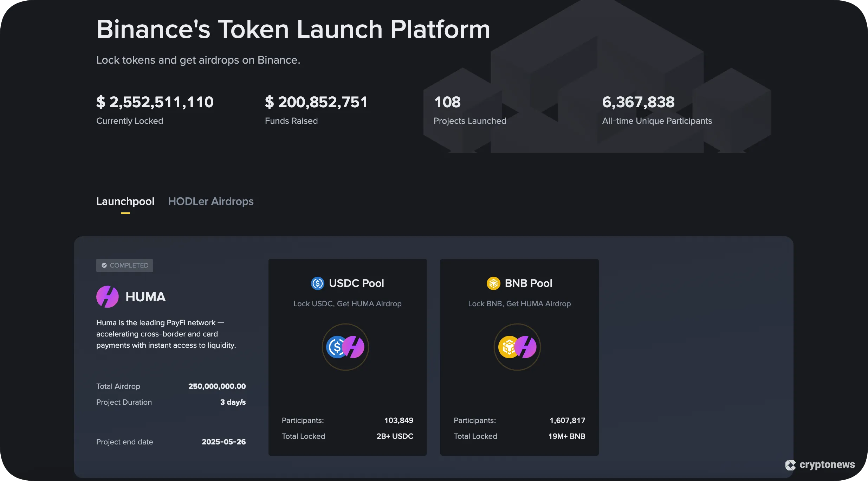This screenshot has height=481, width=868.
Task: Click the Project end date 2025-05-26 value
Action: click(x=224, y=442)
